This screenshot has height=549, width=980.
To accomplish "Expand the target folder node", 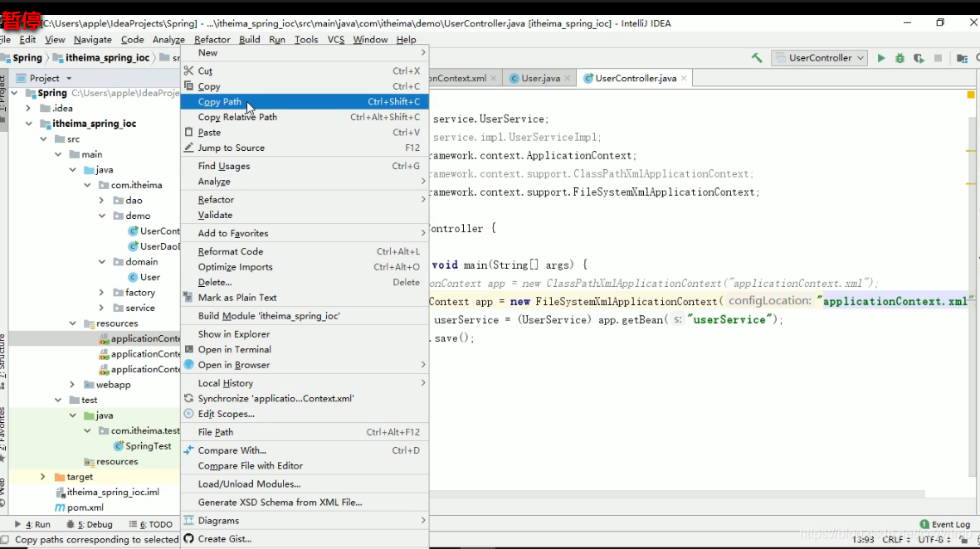I will pyautogui.click(x=43, y=477).
